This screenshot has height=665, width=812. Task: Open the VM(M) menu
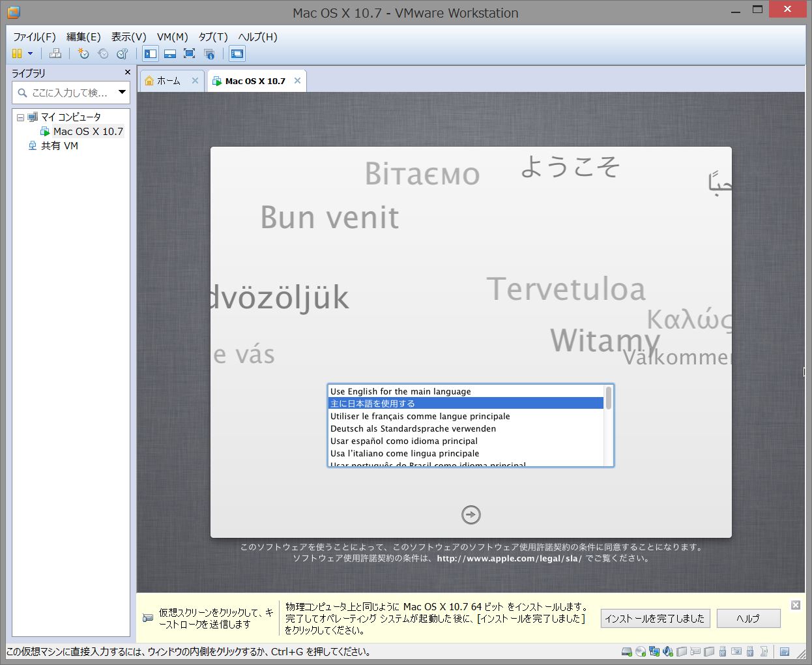coord(172,37)
